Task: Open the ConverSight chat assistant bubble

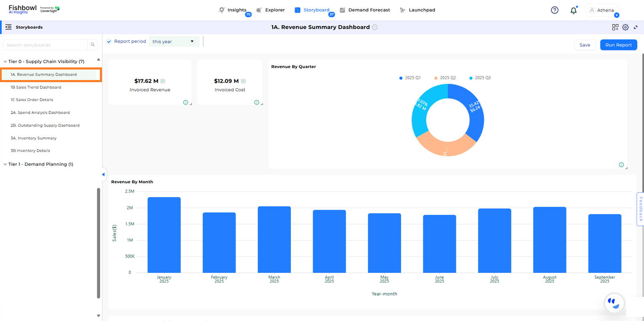Action: pyautogui.click(x=614, y=303)
